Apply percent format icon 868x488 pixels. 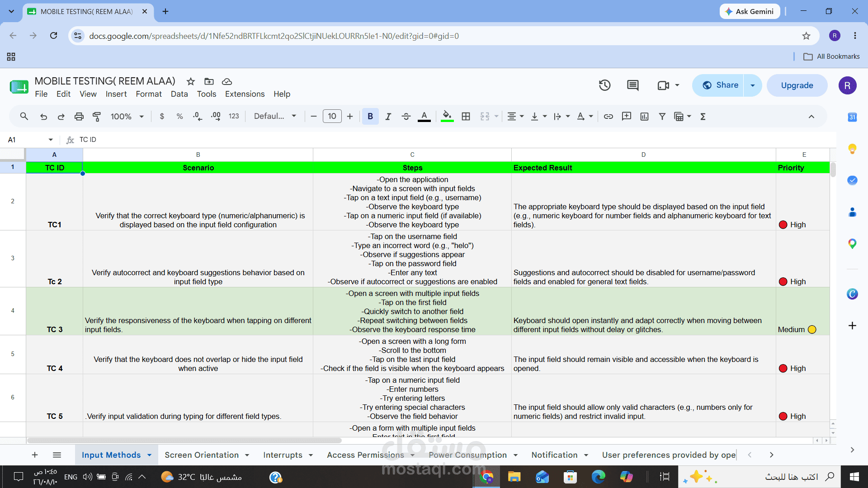[x=179, y=117]
